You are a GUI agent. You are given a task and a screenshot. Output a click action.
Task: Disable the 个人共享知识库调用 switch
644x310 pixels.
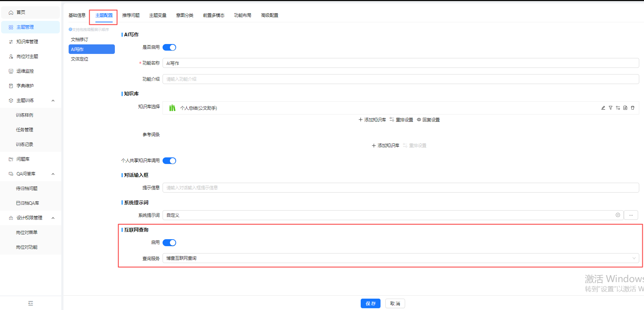click(170, 161)
